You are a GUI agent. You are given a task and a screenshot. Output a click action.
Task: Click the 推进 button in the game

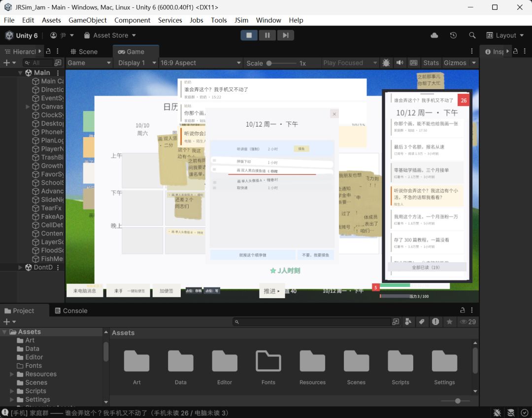[272, 291]
